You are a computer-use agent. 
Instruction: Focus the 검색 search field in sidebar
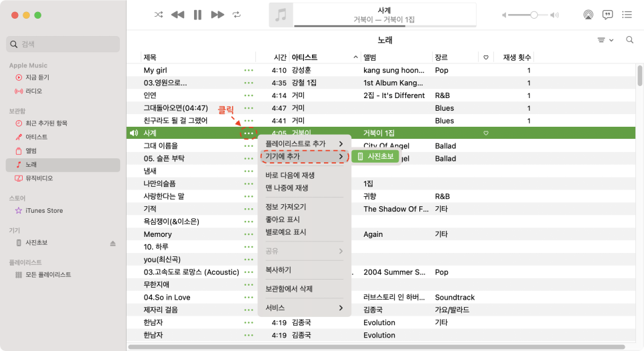(x=63, y=44)
